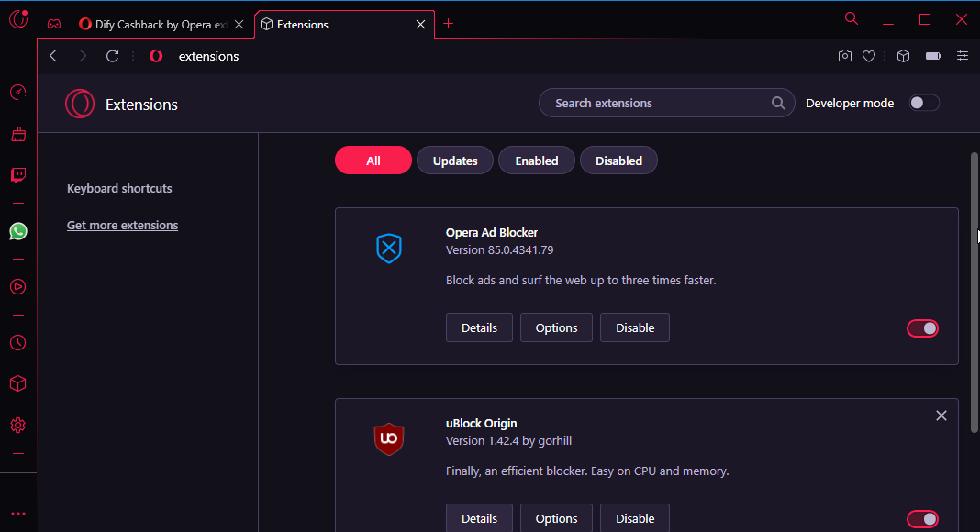View Details of uBlock Origin
Viewport: 980px width, 532px height.
click(479, 518)
